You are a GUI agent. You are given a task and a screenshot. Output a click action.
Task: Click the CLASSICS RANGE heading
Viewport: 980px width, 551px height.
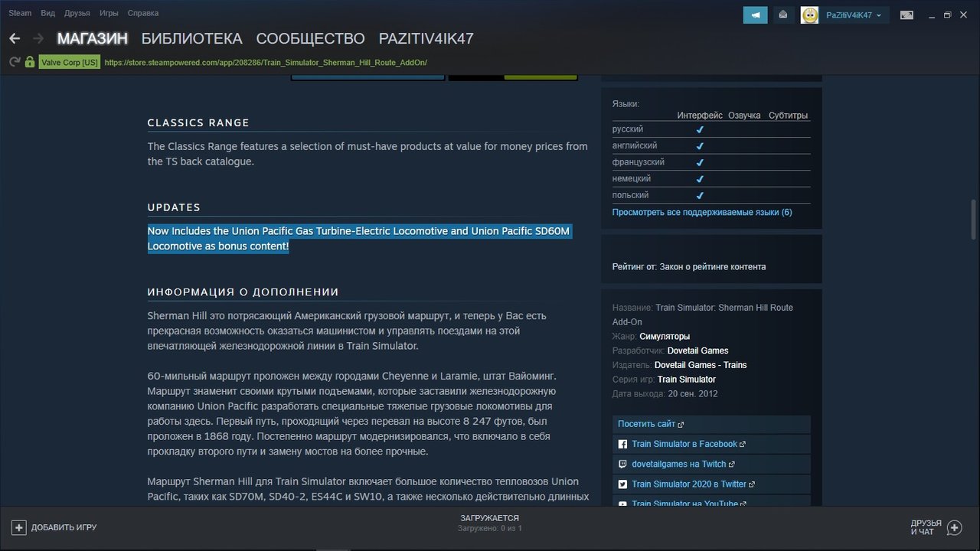(x=198, y=122)
